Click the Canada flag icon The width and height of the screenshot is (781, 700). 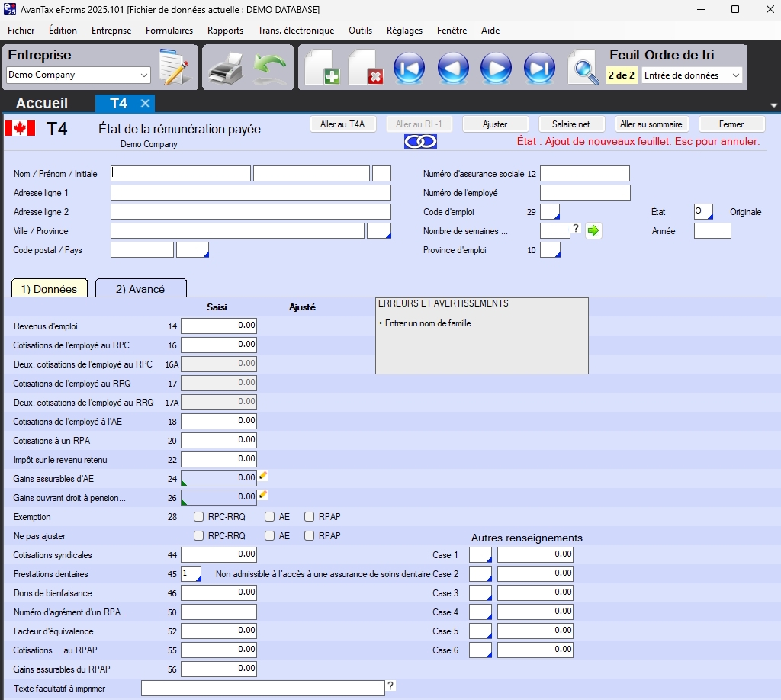tap(20, 128)
